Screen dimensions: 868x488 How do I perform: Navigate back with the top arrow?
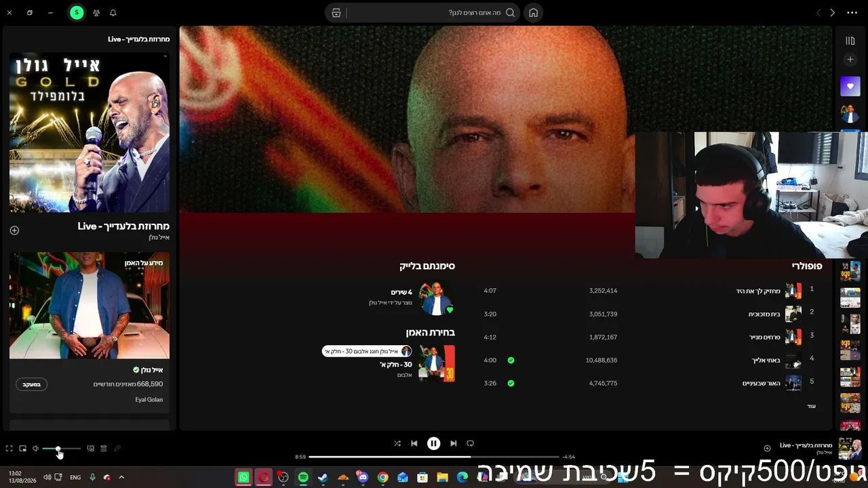818,13
